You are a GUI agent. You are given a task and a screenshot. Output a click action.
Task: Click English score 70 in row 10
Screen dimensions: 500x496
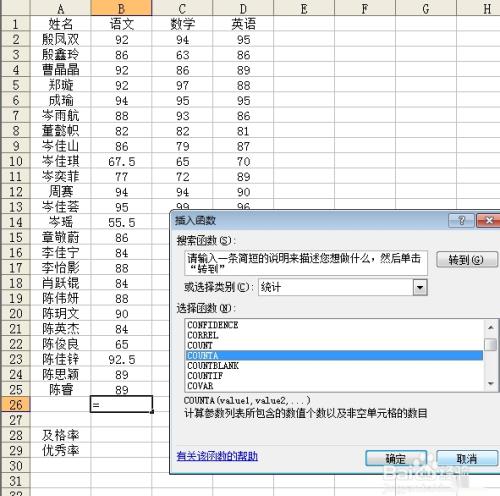coord(243,161)
